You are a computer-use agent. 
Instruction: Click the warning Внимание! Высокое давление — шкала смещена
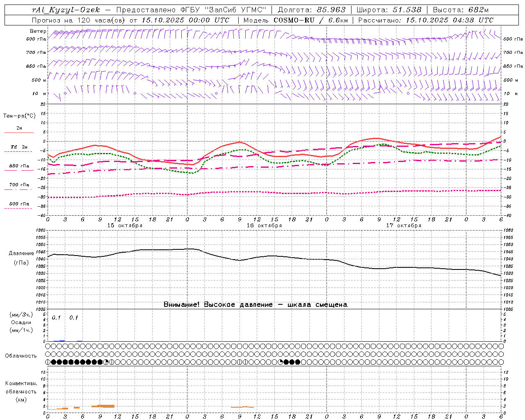[x=256, y=305]
